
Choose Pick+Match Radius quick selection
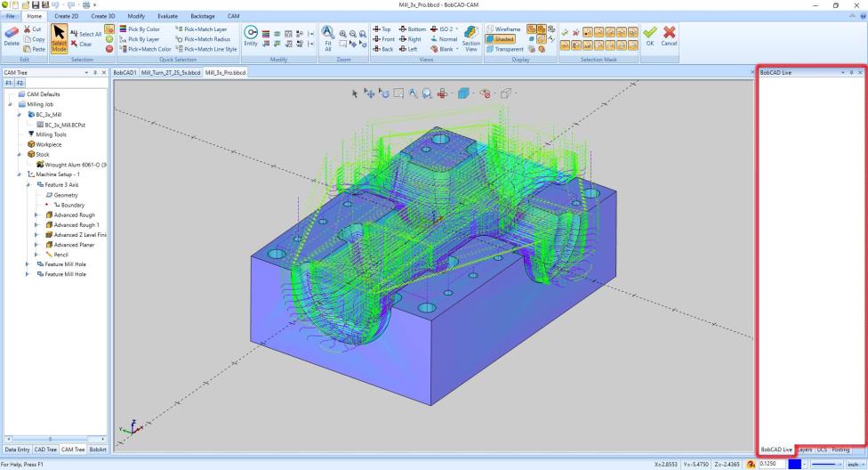click(203, 39)
